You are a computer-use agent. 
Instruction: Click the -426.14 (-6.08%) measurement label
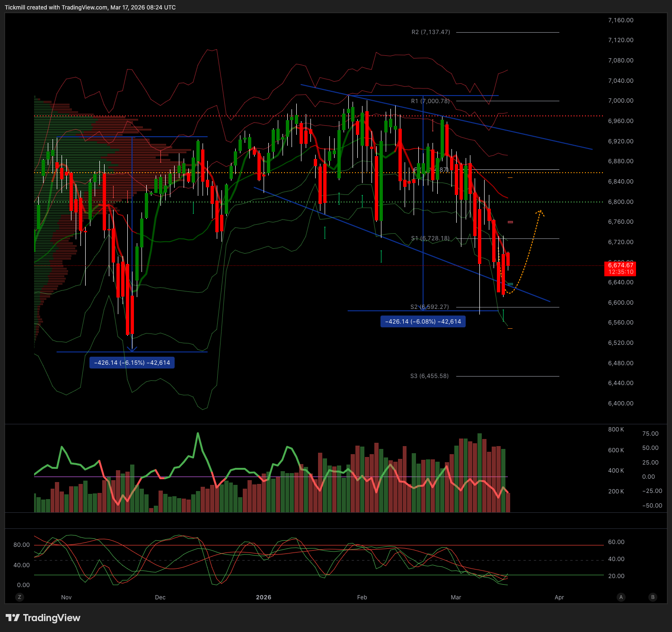423,322
